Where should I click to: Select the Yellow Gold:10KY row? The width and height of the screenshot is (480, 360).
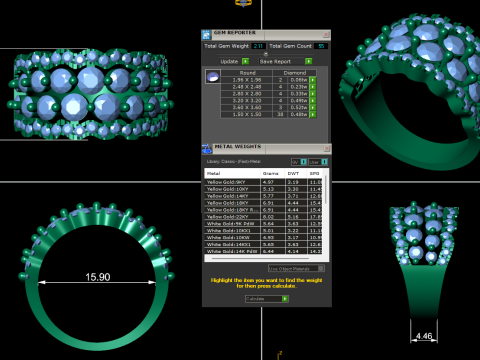pos(263,189)
